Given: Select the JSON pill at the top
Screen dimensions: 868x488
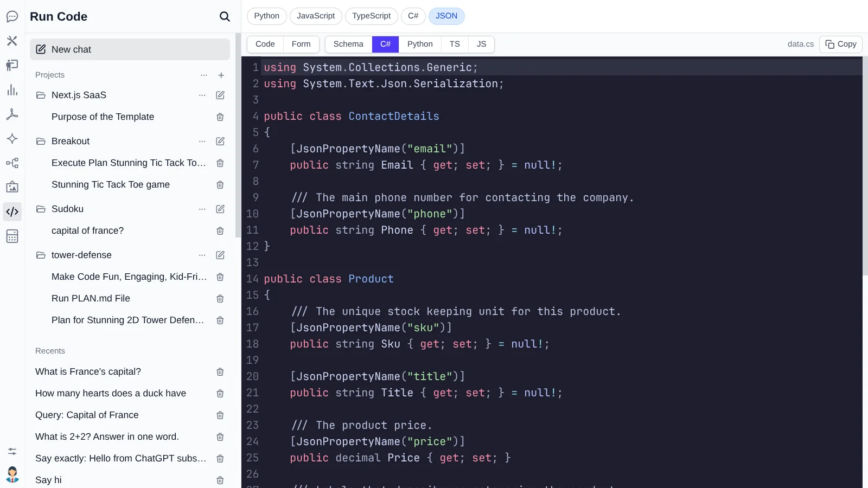Looking at the screenshot, I should (446, 16).
